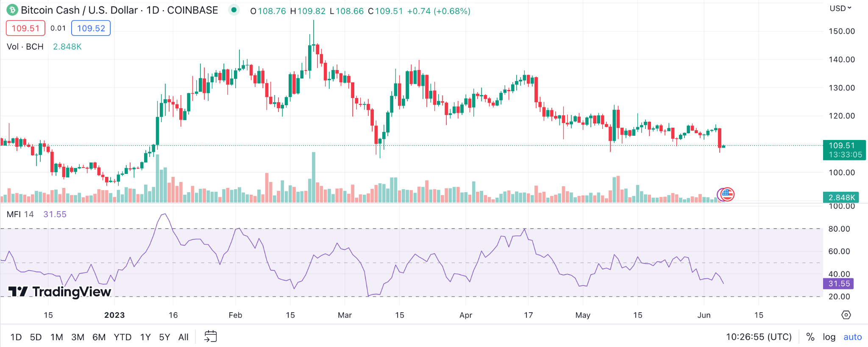
Task: Click the Apr date axis label
Action: [x=466, y=315]
